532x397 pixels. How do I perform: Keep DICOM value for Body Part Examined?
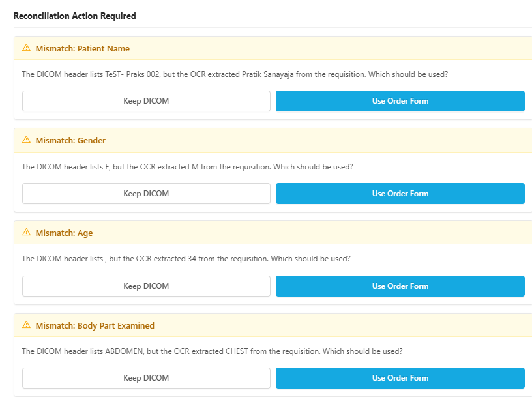pos(146,378)
